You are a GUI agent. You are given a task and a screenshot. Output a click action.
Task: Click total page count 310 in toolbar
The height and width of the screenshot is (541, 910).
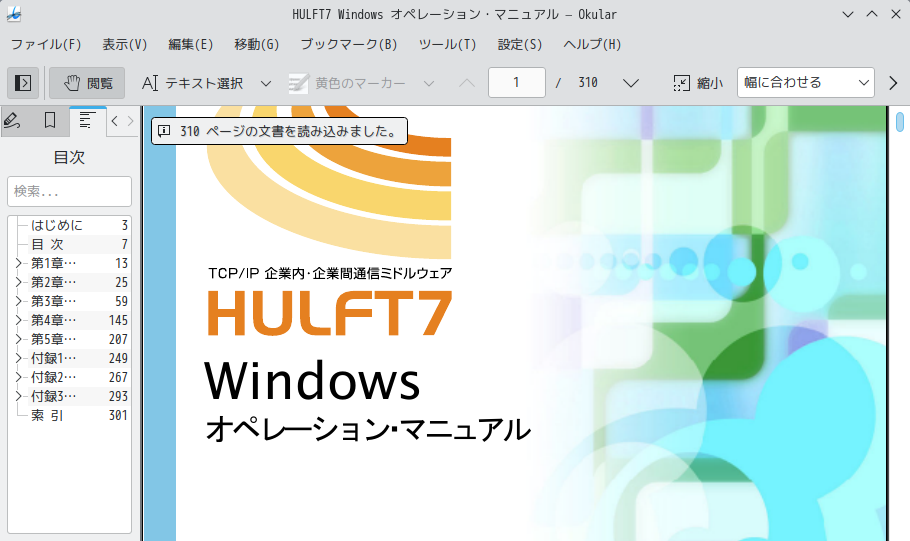point(588,82)
